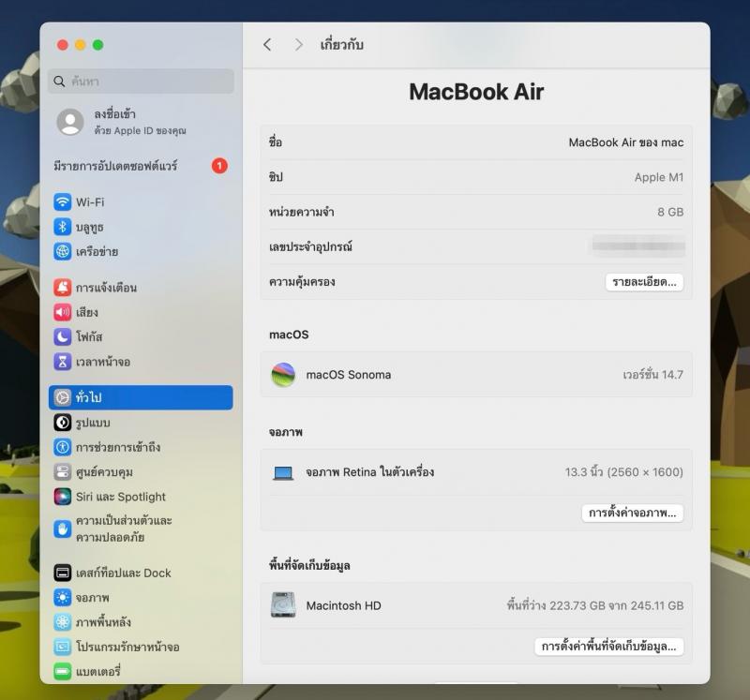
Task: Open ภาพพื้นหลัง (Wallpaper) settings
Action: coord(141,622)
